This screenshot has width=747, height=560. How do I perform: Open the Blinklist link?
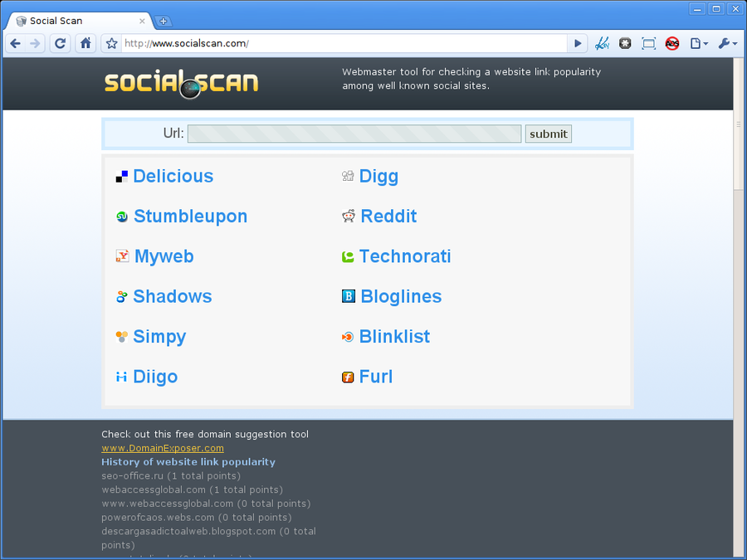[x=394, y=337]
